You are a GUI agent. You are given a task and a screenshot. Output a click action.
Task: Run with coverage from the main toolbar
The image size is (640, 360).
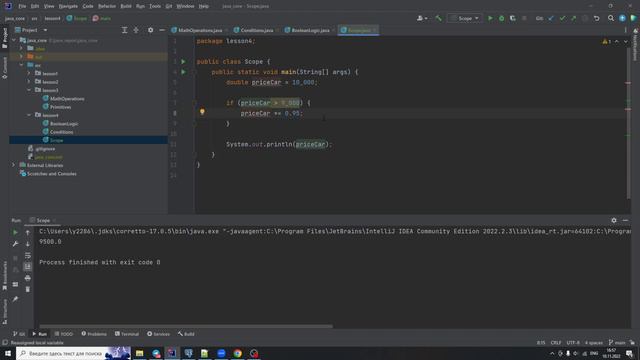tap(513, 18)
